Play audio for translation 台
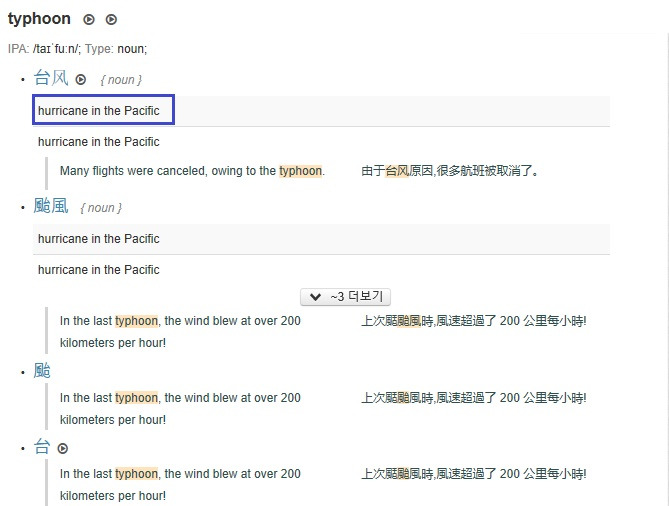Screen dimensions: 669x506 pyautogui.click(x=63, y=448)
